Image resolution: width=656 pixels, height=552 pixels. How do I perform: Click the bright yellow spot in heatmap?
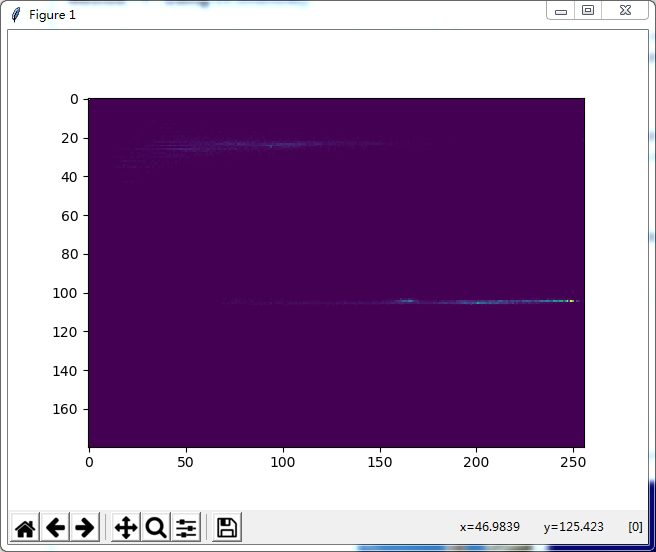(x=571, y=301)
